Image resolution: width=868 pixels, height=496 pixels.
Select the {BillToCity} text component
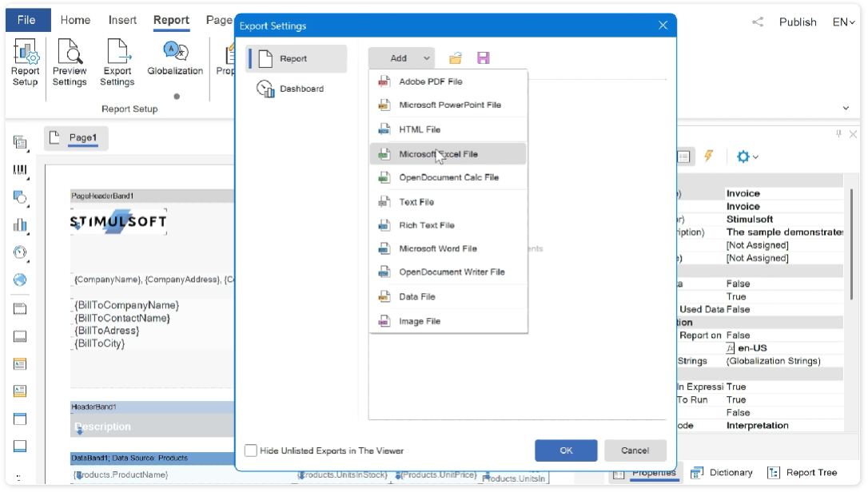[100, 343]
